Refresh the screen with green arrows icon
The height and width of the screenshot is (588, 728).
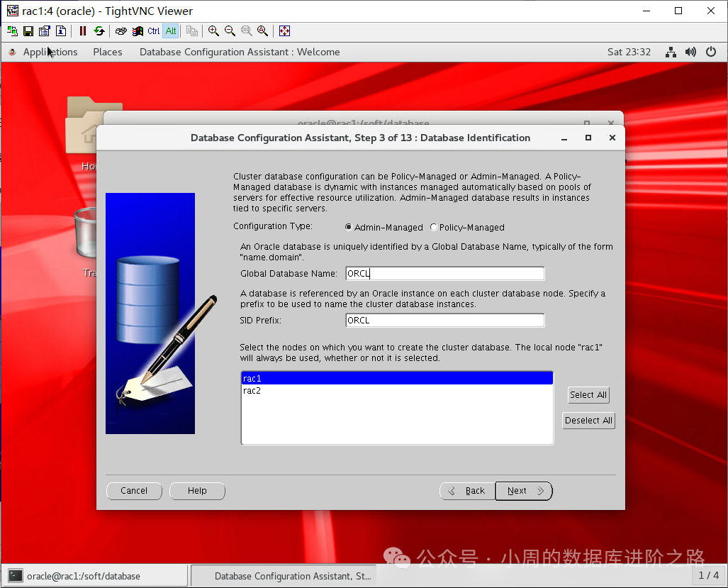click(99, 31)
